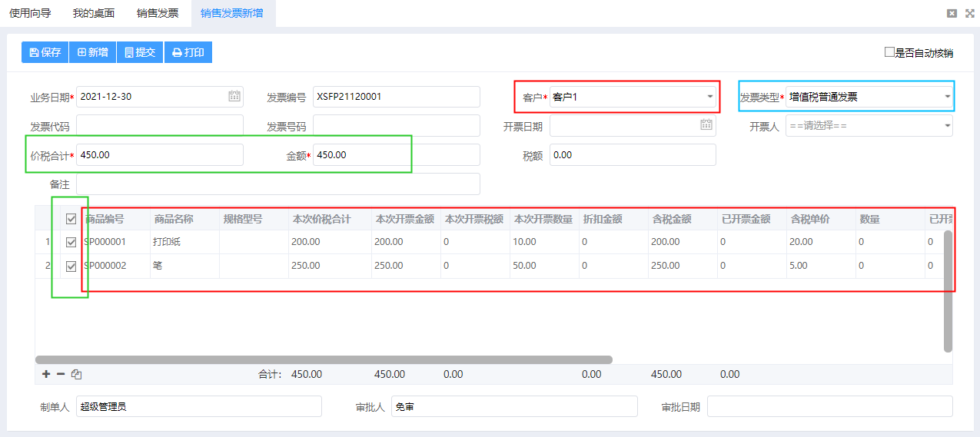Click the 折扣金额 column header
Viewport: 980px width, 437px height.
(613, 219)
